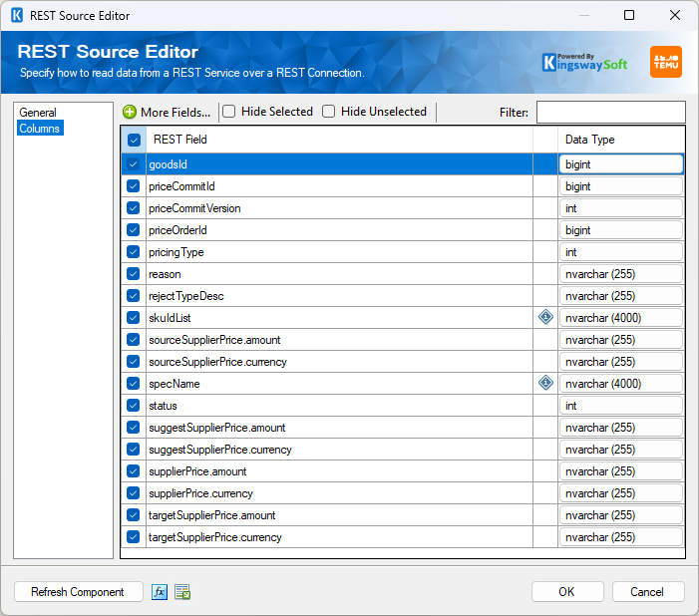Uncheck the targetSupplierPrice.currency checkbox

(x=133, y=537)
